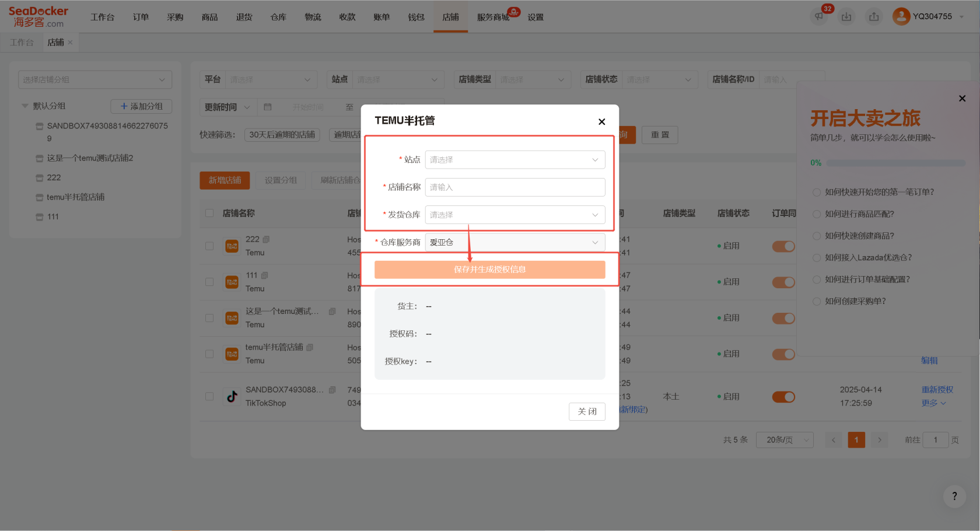The image size is (980, 531).
Task: Click the 重新授权 link
Action: click(937, 390)
